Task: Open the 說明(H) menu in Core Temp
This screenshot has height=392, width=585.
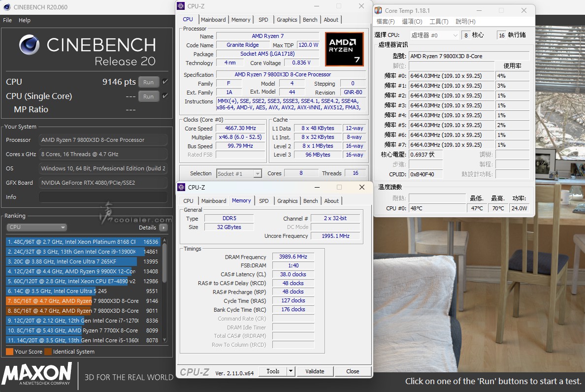Action: pyautogui.click(x=465, y=22)
